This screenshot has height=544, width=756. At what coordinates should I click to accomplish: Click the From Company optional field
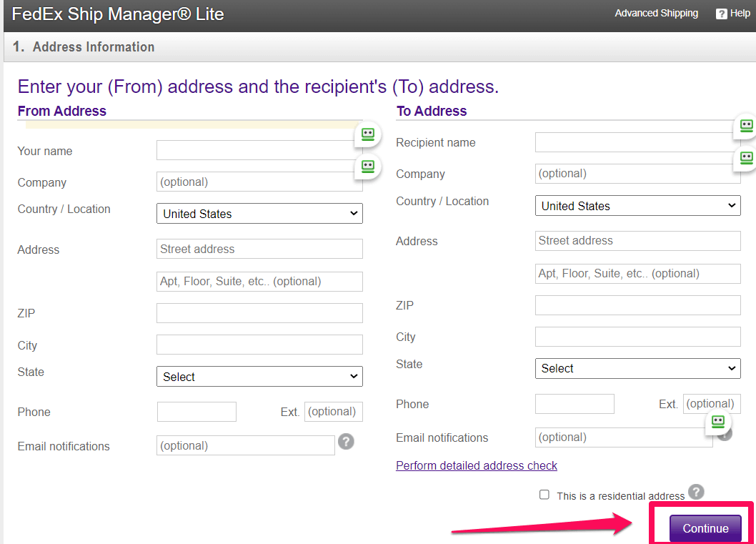259,182
